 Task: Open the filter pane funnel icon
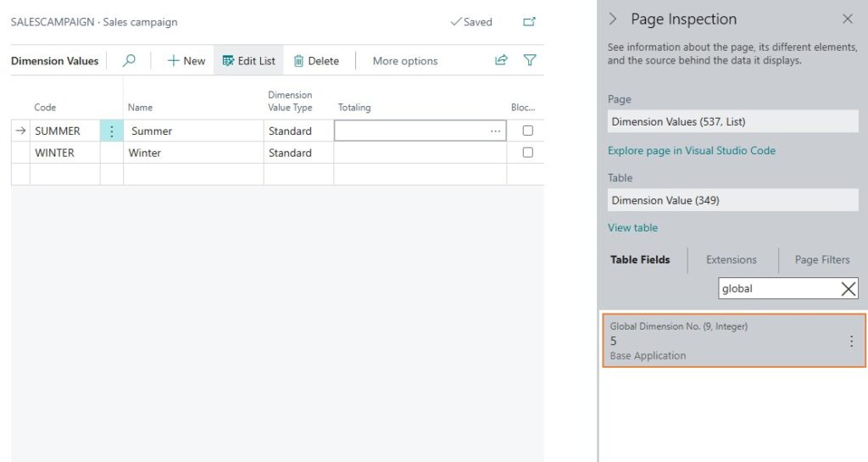[530, 60]
